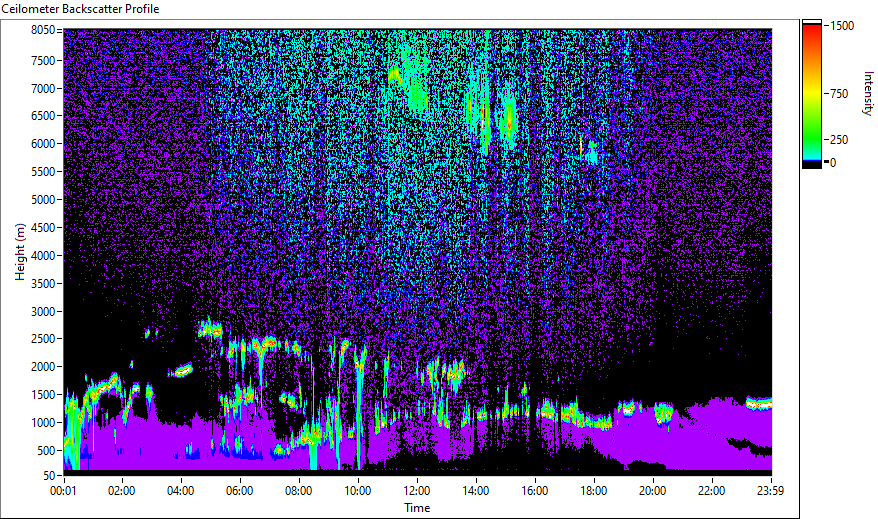This screenshot has width=878, height=519.
Task: Click the 1500 height axis value
Action: (x=43, y=395)
